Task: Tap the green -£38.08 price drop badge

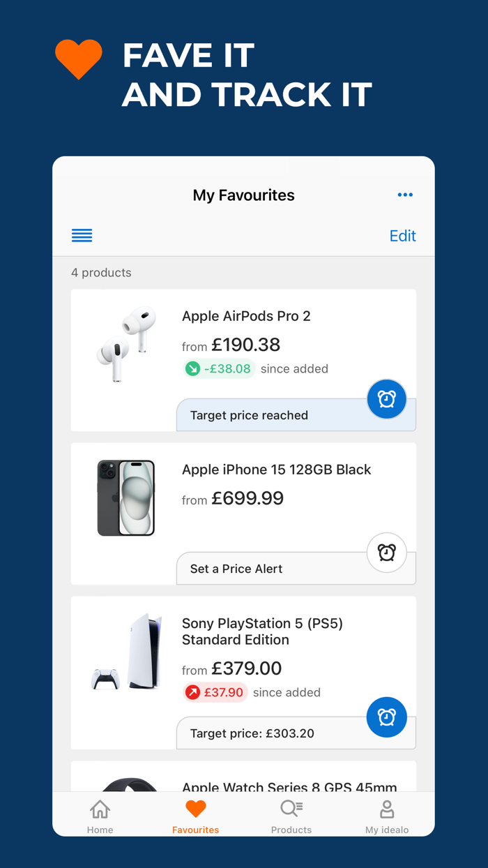Action: pos(219,368)
